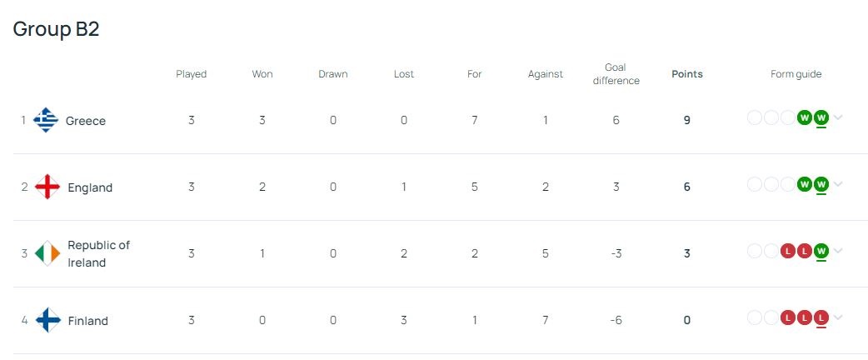This screenshot has width=868, height=360.
Task: Expand England's form guide chevron
Action: pyautogui.click(x=838, y=184)
